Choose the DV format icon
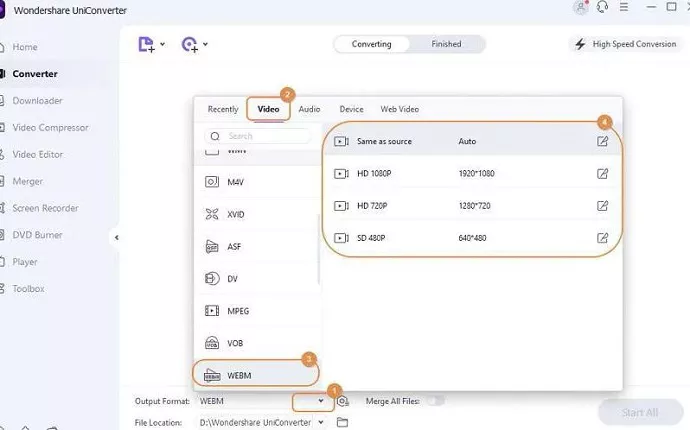Viewport: 690px width, 430px height. click(x=212, y=279)
